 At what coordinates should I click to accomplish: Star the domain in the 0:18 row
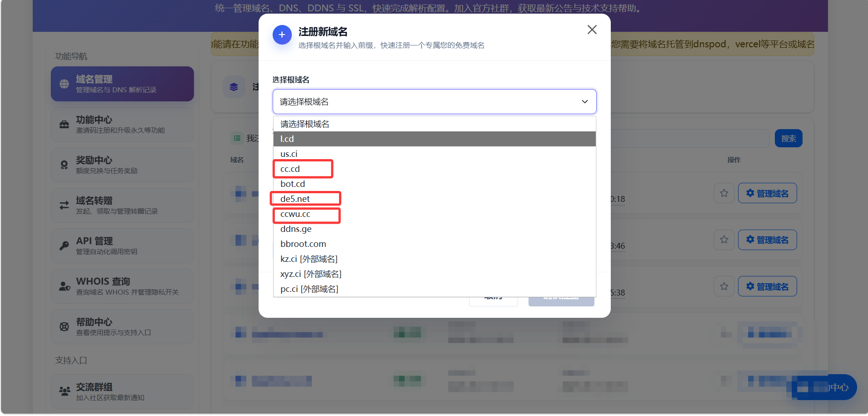pyautogui.click(x=724, y=193)
